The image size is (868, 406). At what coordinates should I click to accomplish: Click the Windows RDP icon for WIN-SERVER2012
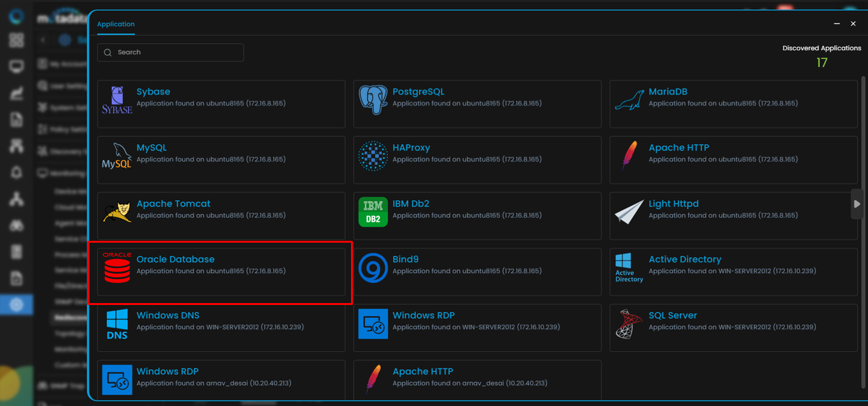373,323
